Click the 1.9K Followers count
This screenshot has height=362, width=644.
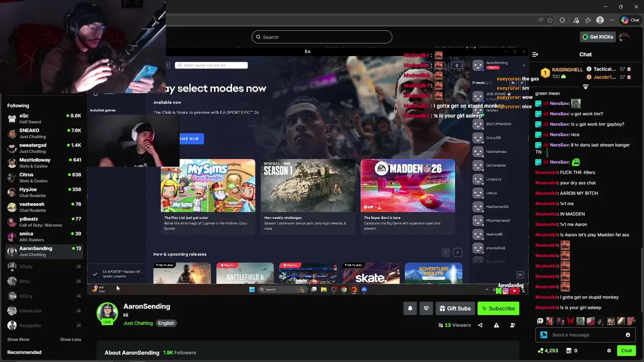180,353
